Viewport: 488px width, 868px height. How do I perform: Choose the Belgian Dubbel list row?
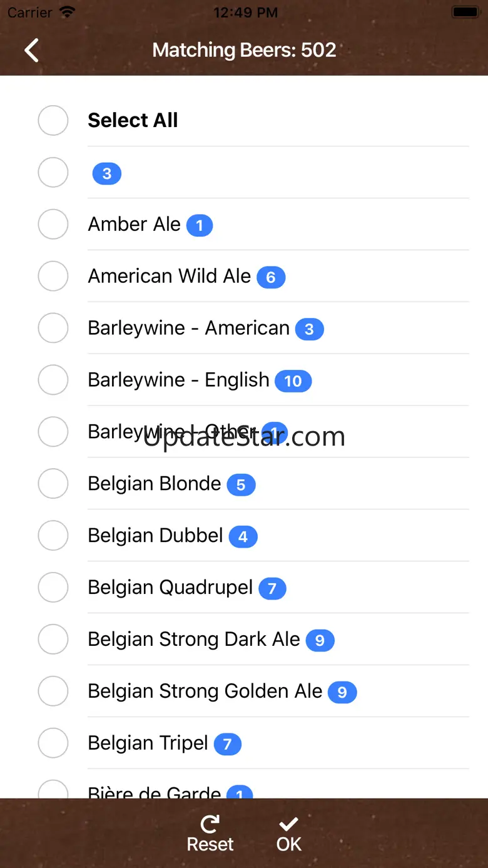click(155, 536)
